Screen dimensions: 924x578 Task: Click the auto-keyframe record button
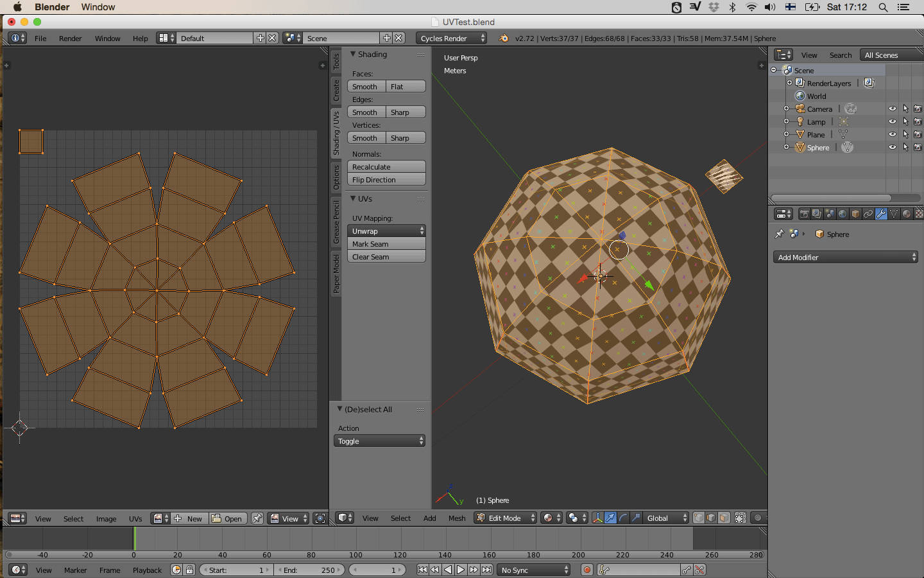586,570
